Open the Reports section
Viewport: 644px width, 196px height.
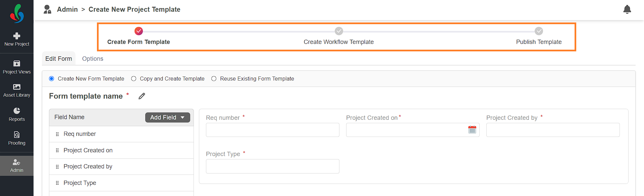(x=17, y=114)
